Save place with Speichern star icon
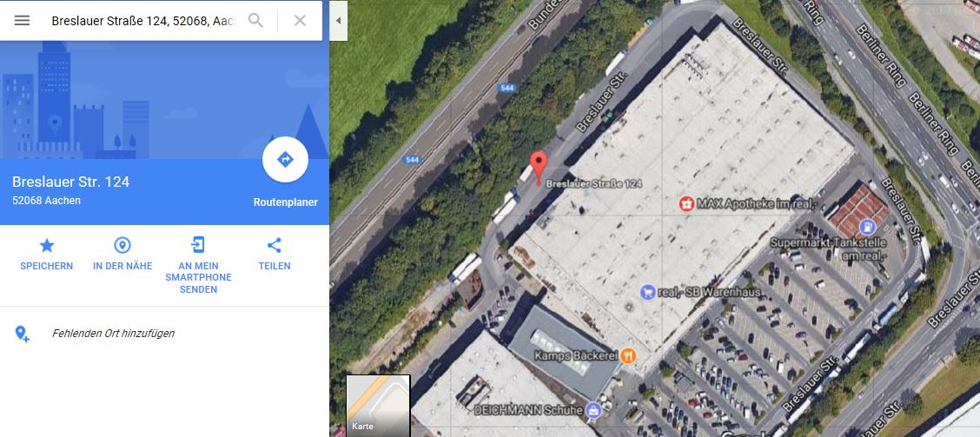The image size is (980, 437). click(47, 245)
